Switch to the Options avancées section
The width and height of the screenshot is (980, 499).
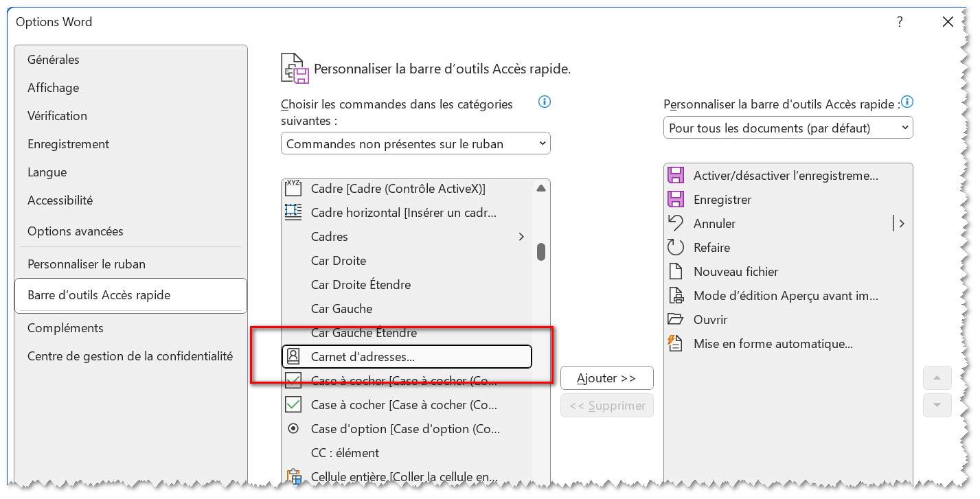76,231
